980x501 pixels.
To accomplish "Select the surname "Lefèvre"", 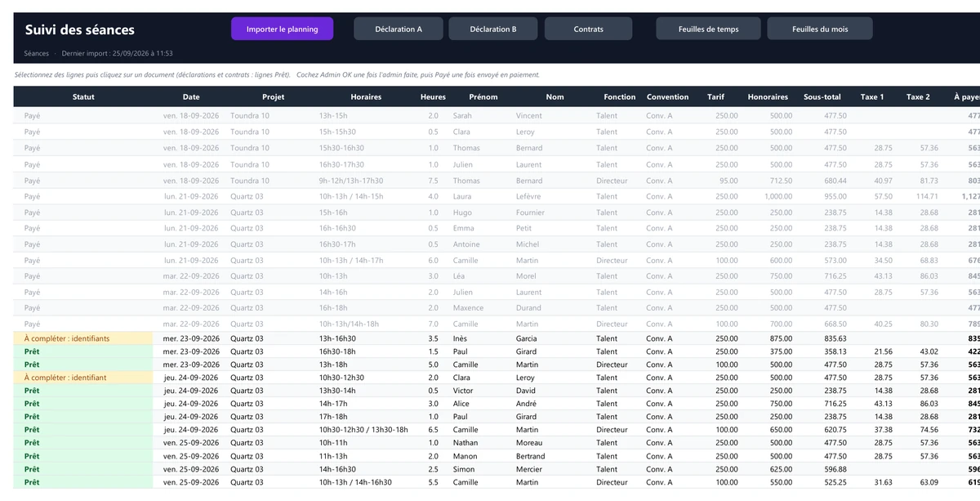I will [x=528, y=196].
